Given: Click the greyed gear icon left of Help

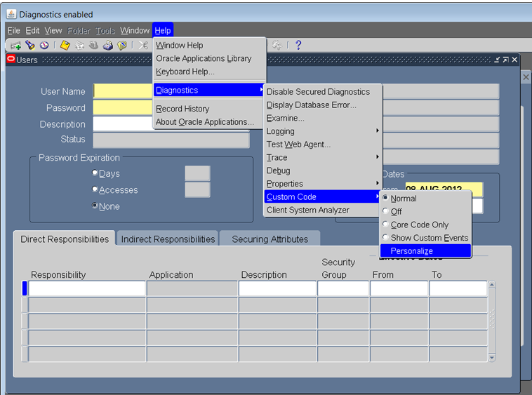Looking at the screenshot, I should coord(277,45).
